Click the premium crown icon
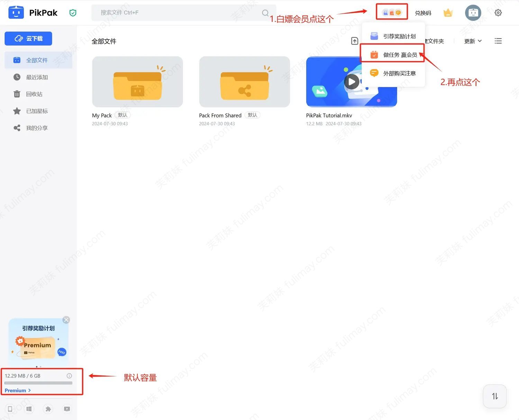 tap(448, 13)
